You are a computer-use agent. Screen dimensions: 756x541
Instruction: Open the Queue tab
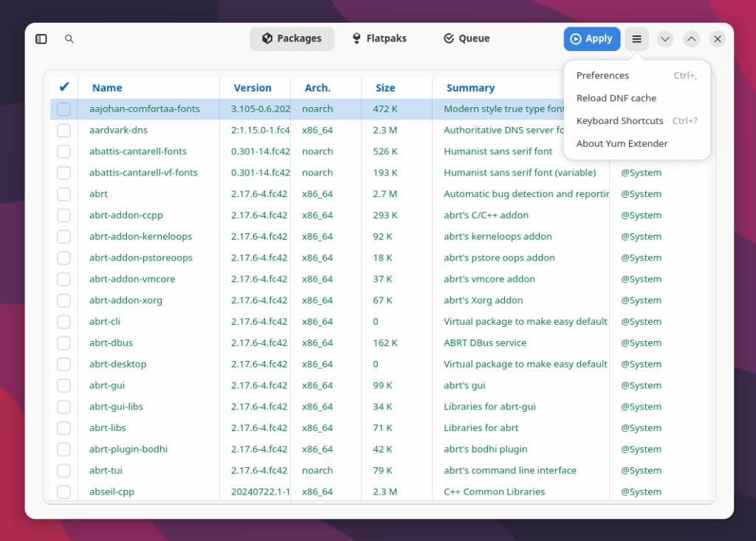pos(467,38)
